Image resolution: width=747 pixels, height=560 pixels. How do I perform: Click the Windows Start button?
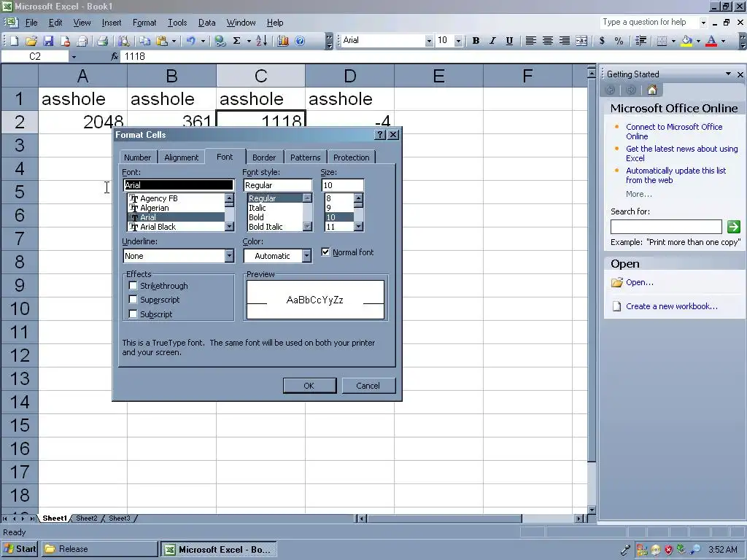20,549
